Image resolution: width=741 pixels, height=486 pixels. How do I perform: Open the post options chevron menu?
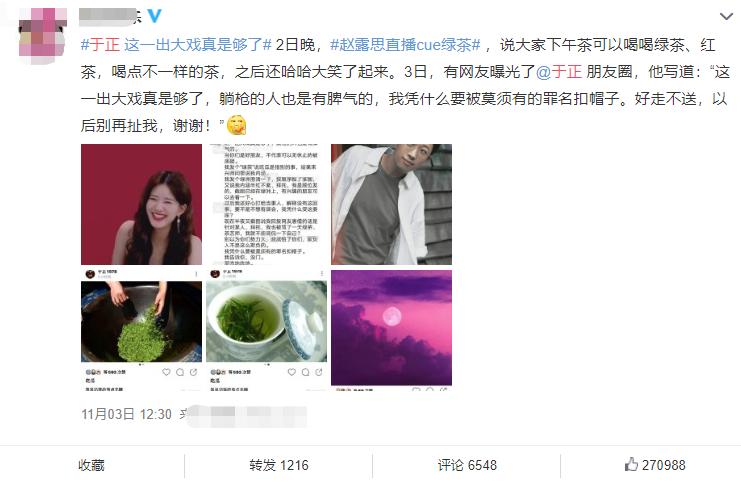[x=726, y=17]
